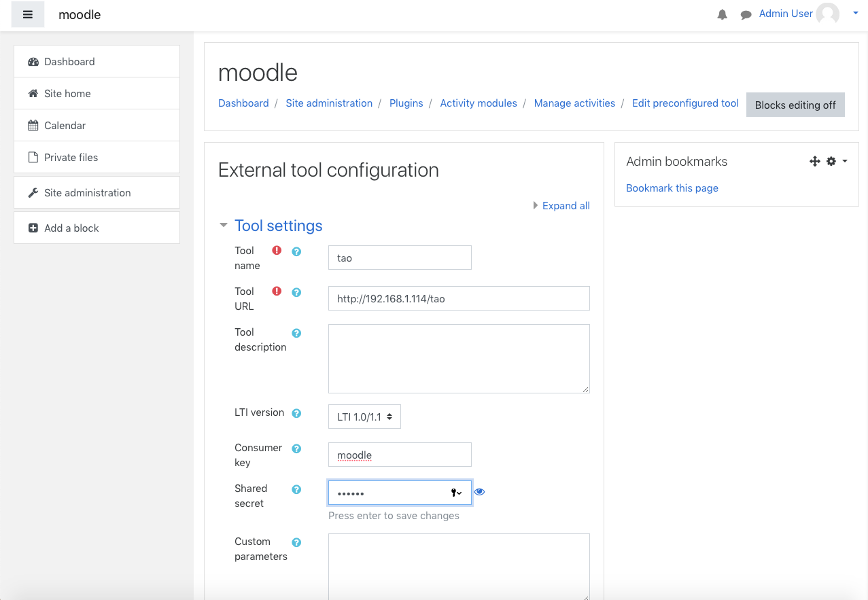
Task: Open the LTI version dropdown
Action: (x=364, y=417)
